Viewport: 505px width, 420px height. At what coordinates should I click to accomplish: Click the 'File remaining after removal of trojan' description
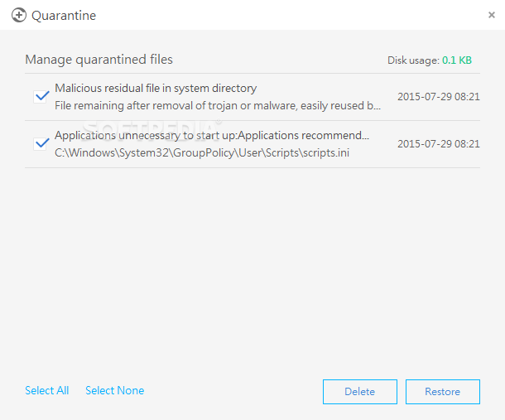click(218, 106)
